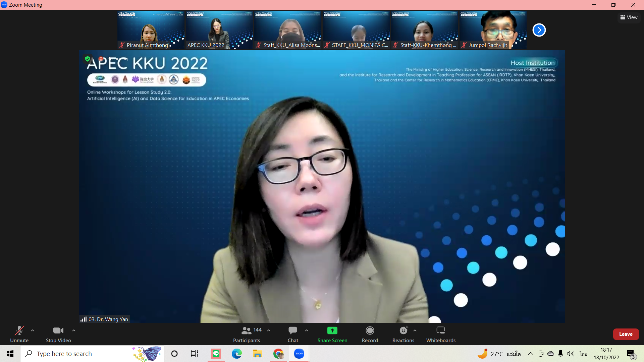Image resolution: width=644 pixels, height=362 pixels.
Task: Click the green encryption shield icon
Action: 88,59
